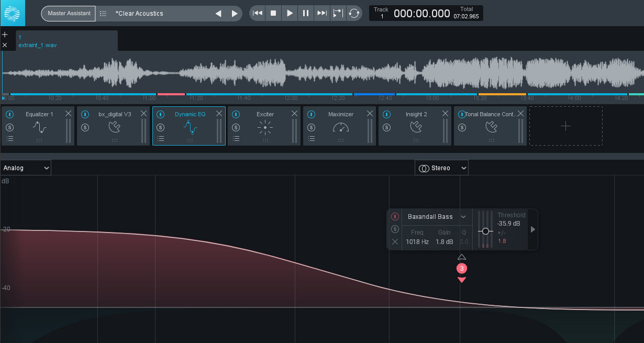Open the Equalizer 1 presets list icon
Viewport: 644px width, 343px height.
(10, 139)
